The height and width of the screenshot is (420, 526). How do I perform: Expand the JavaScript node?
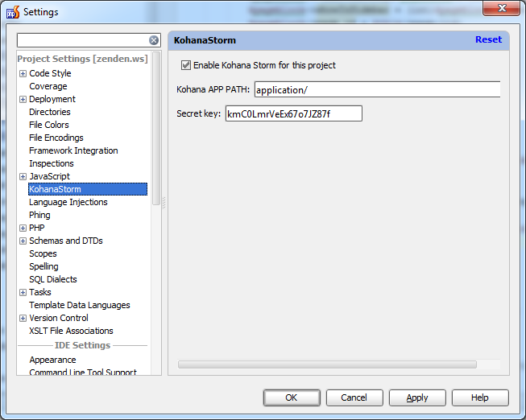23,176
